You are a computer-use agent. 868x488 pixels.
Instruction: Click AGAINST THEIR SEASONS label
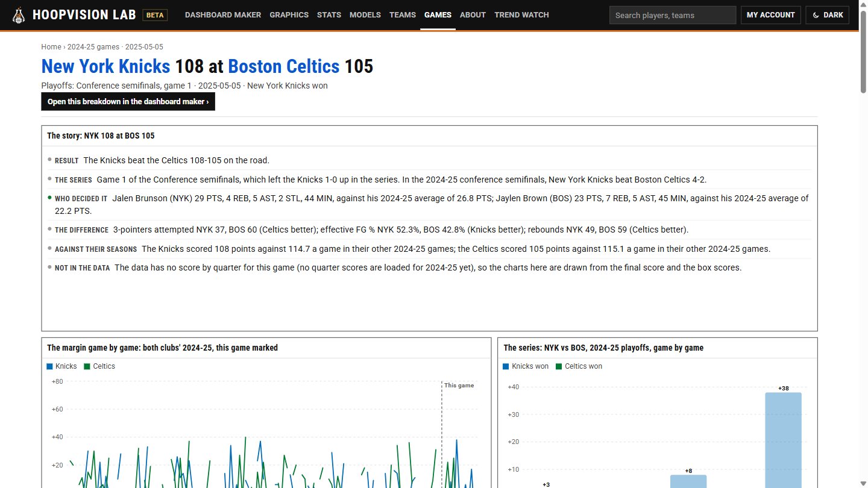pyautogui.click(x=96, y=249)
